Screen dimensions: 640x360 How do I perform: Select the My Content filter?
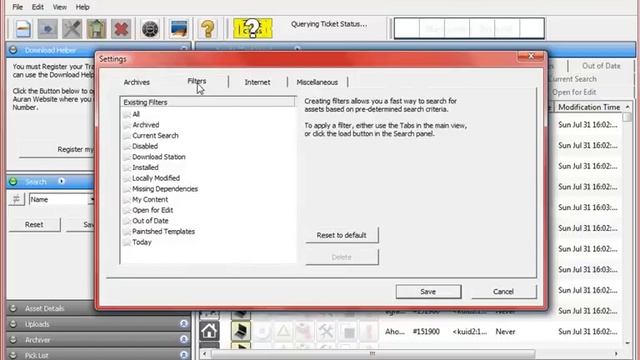pyautogui.click(x=150, y=199)
